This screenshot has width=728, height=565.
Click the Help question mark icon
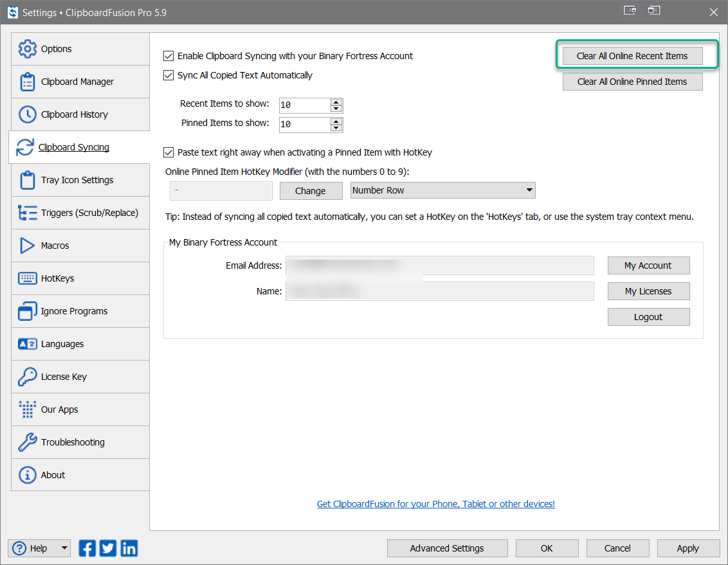[x=19, y=548]
